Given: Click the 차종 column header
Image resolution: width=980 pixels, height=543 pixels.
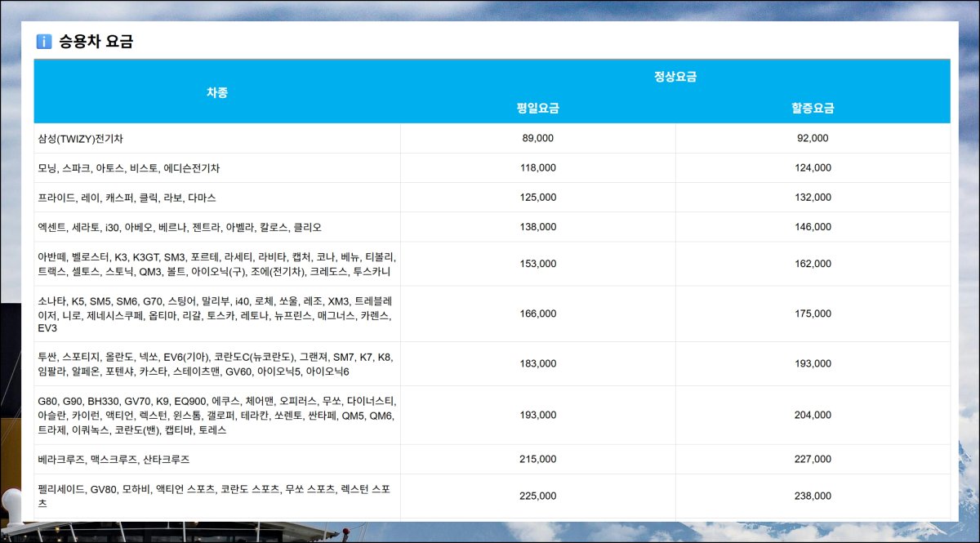Looking at the screenshot, I should click(x=217, y=92).
